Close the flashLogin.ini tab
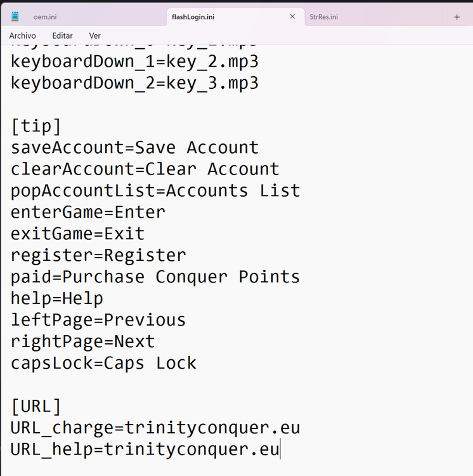This screenshot has height=476, width=473. [292, 17]
